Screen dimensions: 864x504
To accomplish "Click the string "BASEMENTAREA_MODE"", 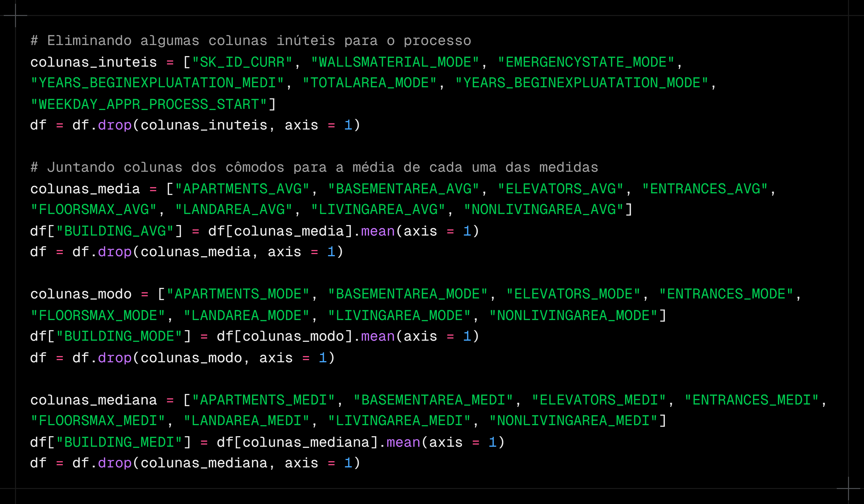I will (x=408, y=294).
